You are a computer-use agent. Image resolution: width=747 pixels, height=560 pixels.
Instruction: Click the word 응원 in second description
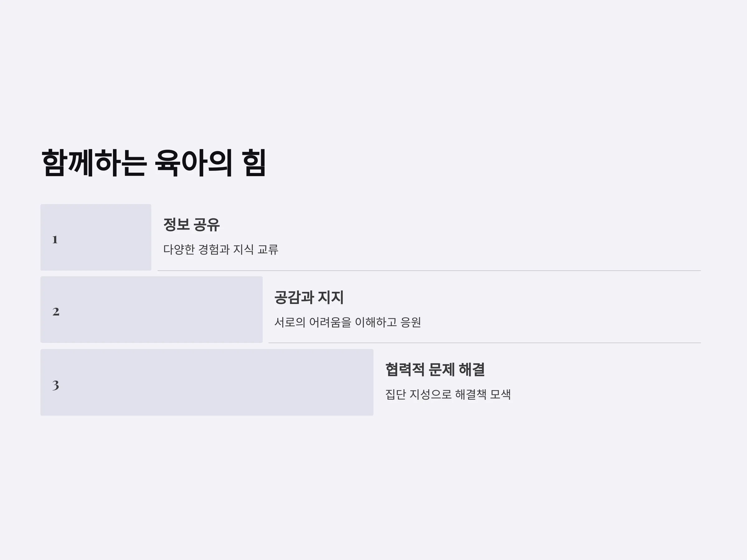pyautogui.click(x=411, y=322)
